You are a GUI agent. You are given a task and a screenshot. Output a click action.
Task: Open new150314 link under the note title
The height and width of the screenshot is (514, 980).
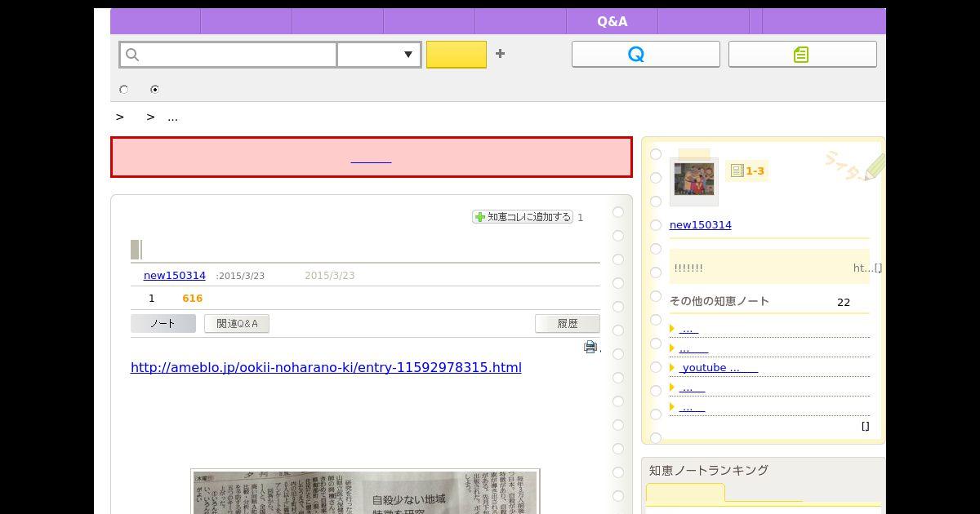pyautogui.click(x=175, y=276)
